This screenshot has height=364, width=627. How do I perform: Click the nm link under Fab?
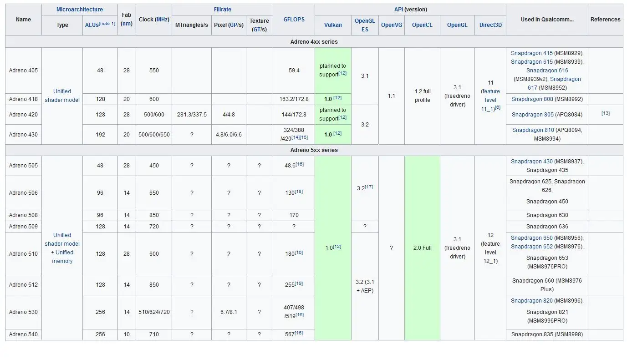click(127, 24)
